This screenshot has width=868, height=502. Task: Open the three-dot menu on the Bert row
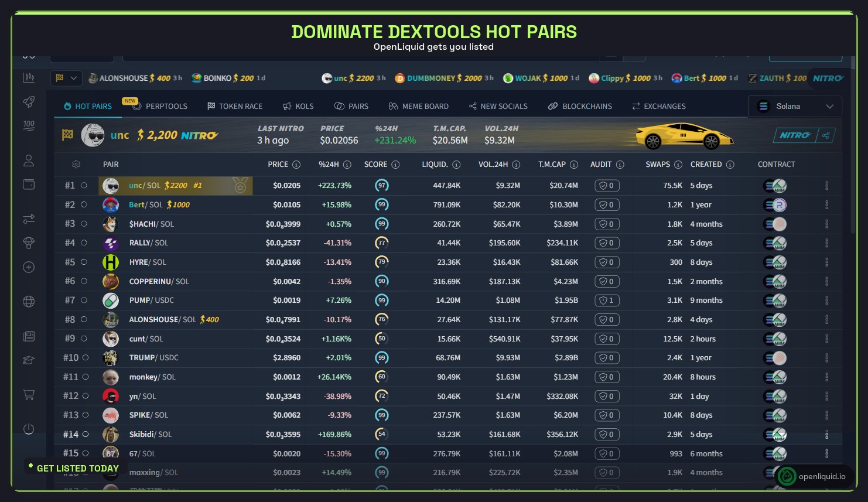(827, 204)
